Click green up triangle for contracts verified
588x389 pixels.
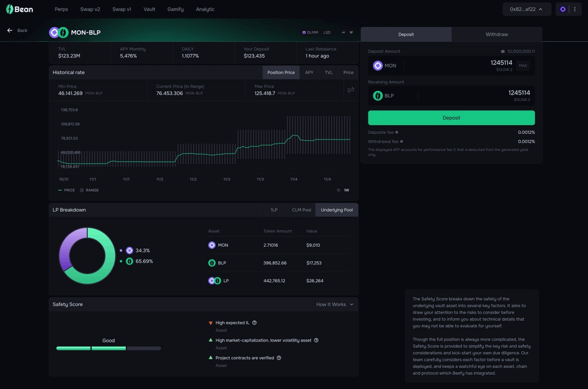(211, 358)
